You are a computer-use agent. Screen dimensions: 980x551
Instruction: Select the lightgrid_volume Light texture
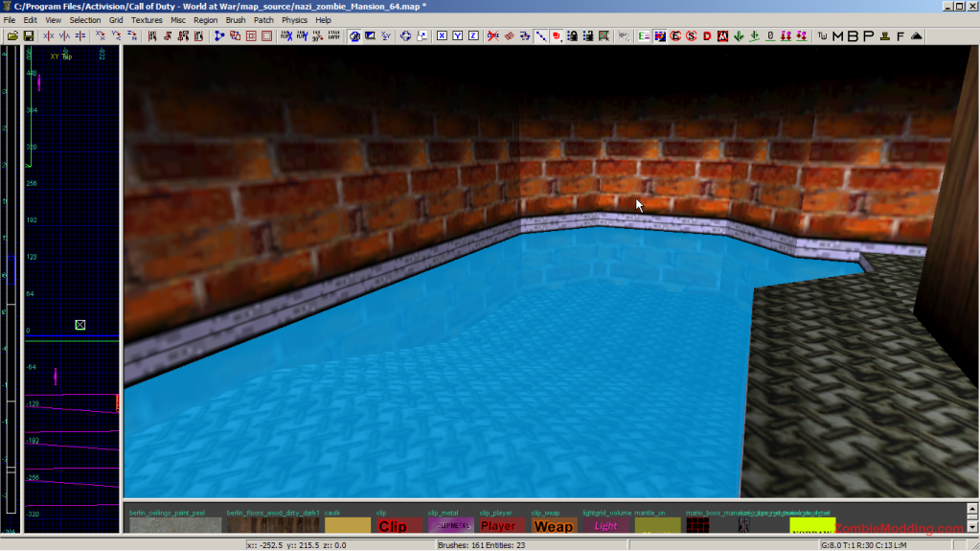point(606,525)
